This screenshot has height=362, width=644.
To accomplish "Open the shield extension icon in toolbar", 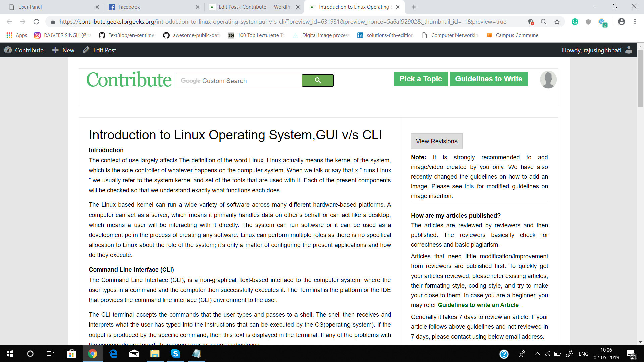I will 588,22.
